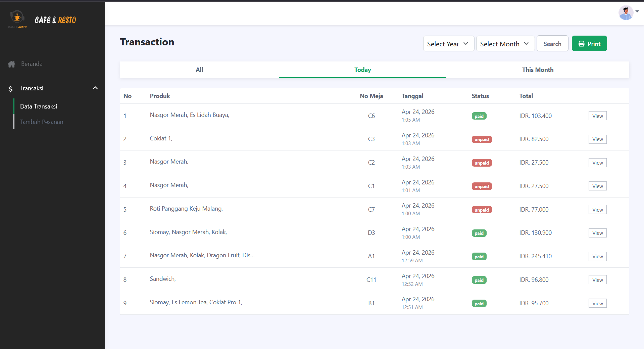Collapse the Transaksi sidebar menu chevron
Viewport: 644px width, 349px height.
coord(95,88)
